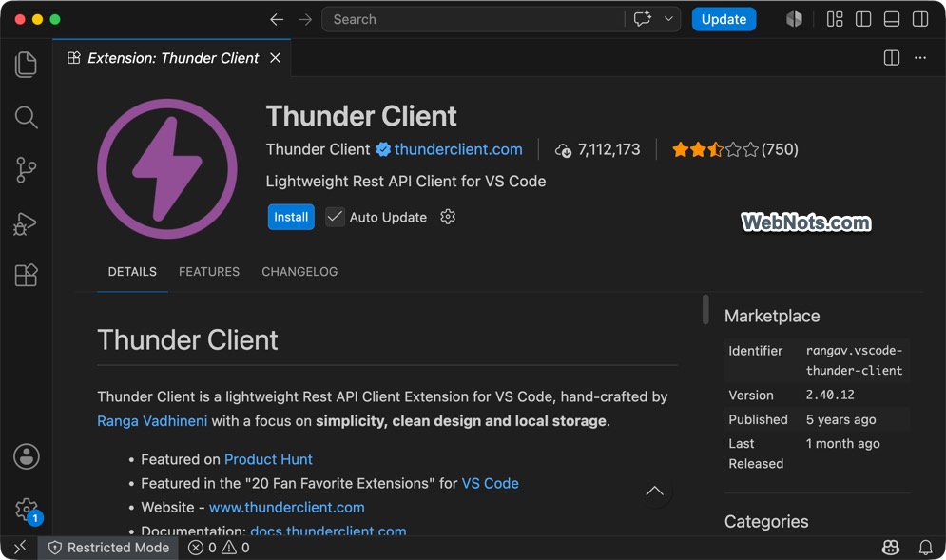
Task: Toggle the primary side bar
Action: click(x=863, y=19)
